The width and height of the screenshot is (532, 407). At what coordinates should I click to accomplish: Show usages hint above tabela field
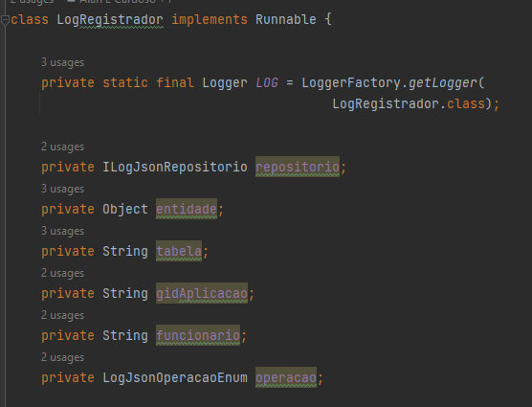pos(62,231)
